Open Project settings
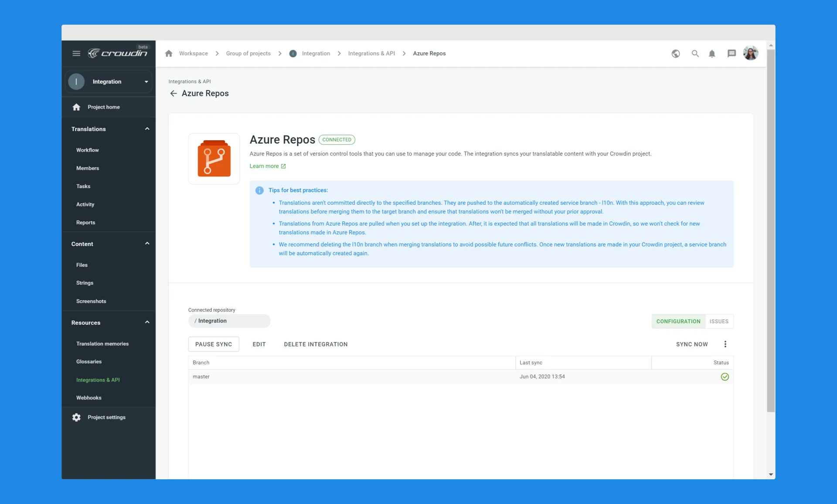This screenshot has width=837, height=504. pyautogui.click(x=107, y=417)
